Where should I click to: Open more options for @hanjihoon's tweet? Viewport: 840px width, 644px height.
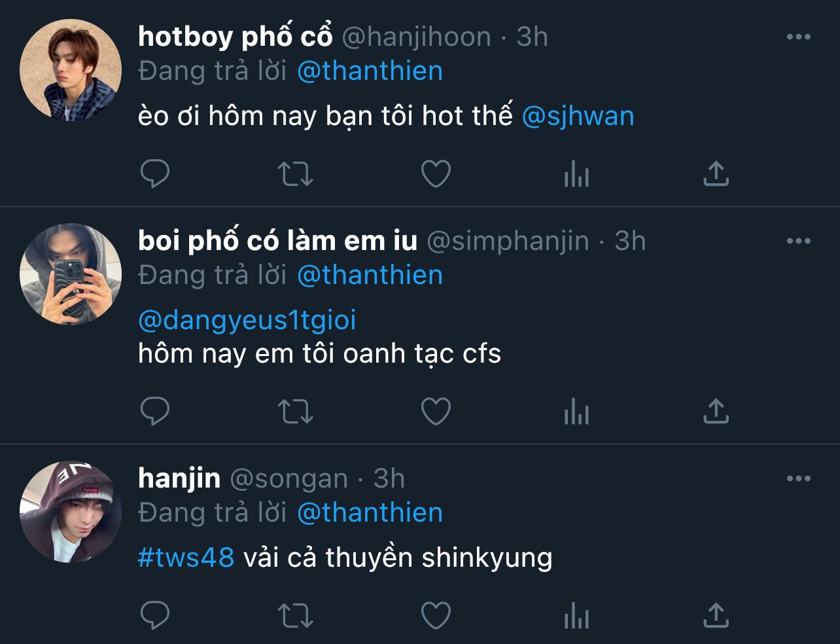(x=798, y=37)
